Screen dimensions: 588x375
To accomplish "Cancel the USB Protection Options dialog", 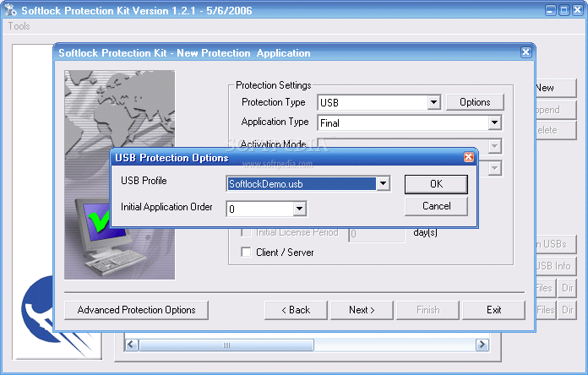I will tap(436, 206).
